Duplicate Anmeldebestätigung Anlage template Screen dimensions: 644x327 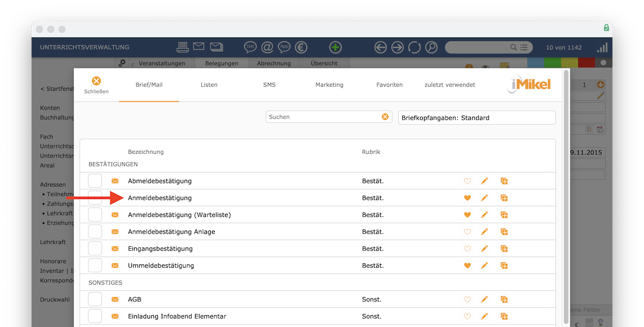(504, 232)
